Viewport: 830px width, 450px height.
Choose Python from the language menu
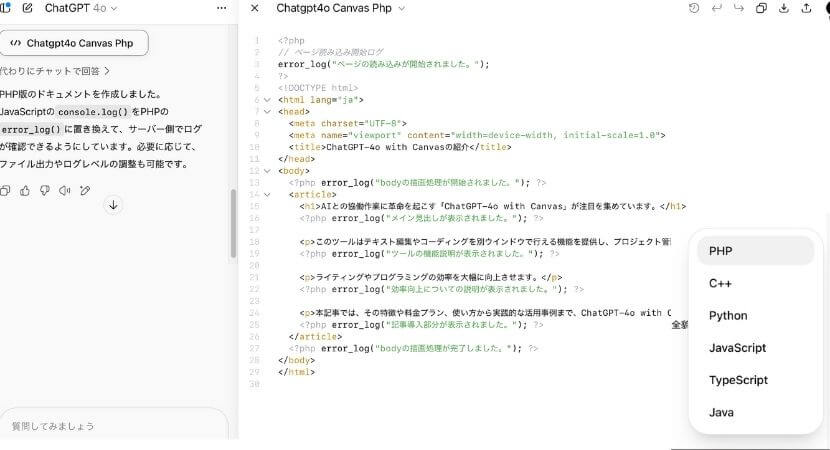tap(755, 316)
